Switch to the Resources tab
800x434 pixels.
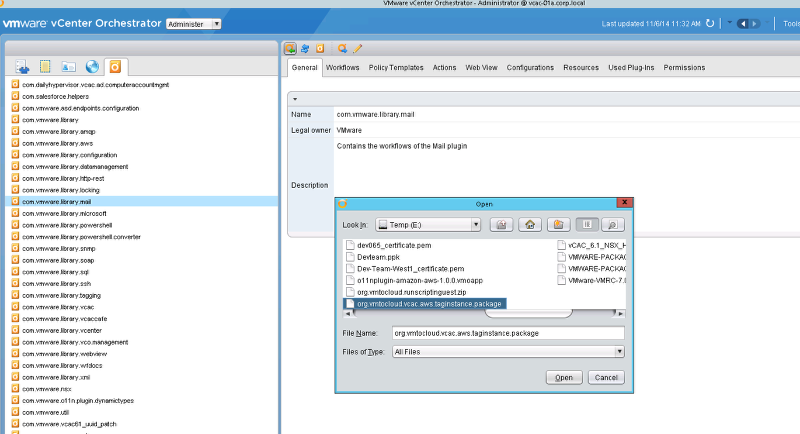[x=581, y=67]
